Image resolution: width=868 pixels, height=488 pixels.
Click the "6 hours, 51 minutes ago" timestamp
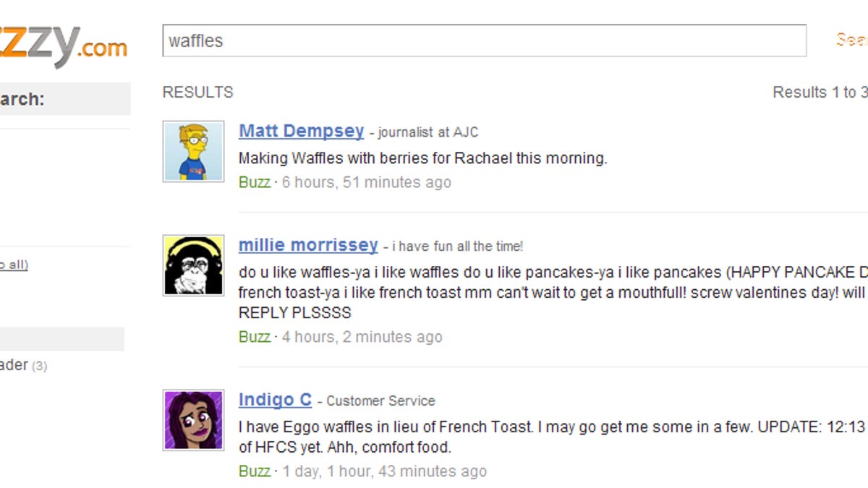point(366,182)
